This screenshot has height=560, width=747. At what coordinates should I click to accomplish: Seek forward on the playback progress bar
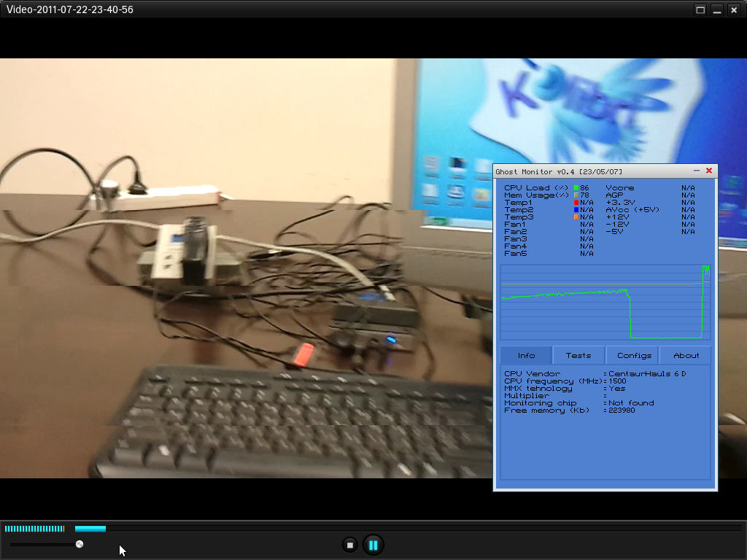click(423, 528)
